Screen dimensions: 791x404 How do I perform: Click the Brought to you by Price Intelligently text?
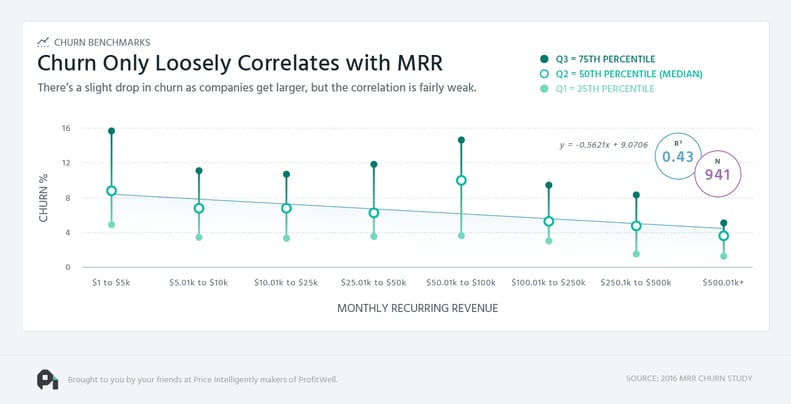(203, 379)
